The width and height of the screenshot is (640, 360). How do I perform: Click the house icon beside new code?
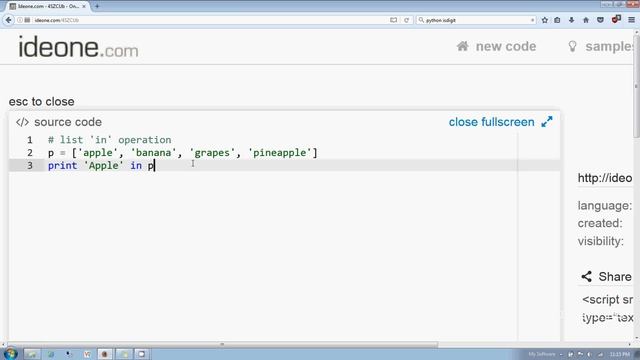[462, 46]
